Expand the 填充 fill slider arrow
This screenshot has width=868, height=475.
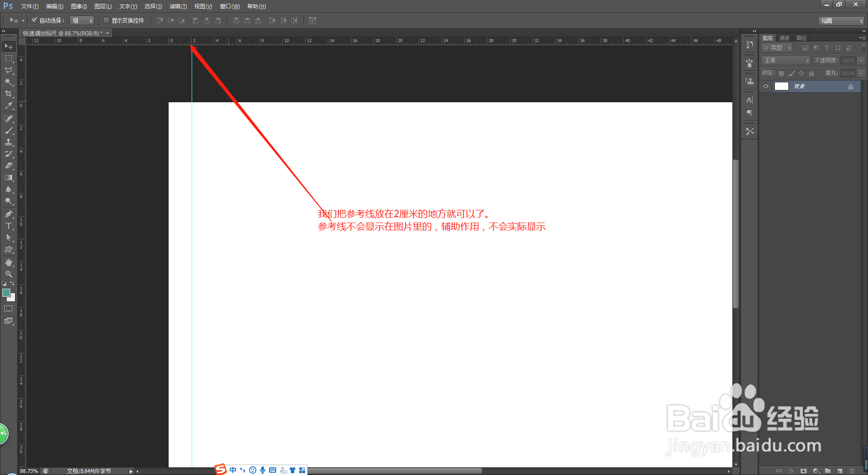(x=861, y=73)
